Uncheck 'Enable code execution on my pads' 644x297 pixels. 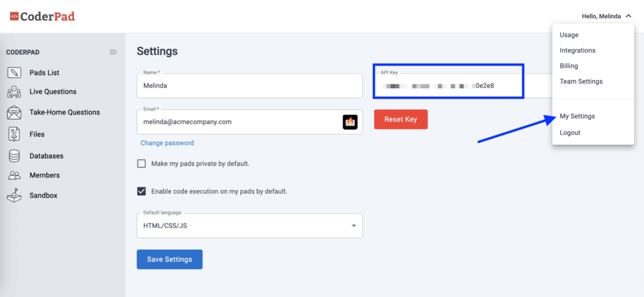pos(142,191)
